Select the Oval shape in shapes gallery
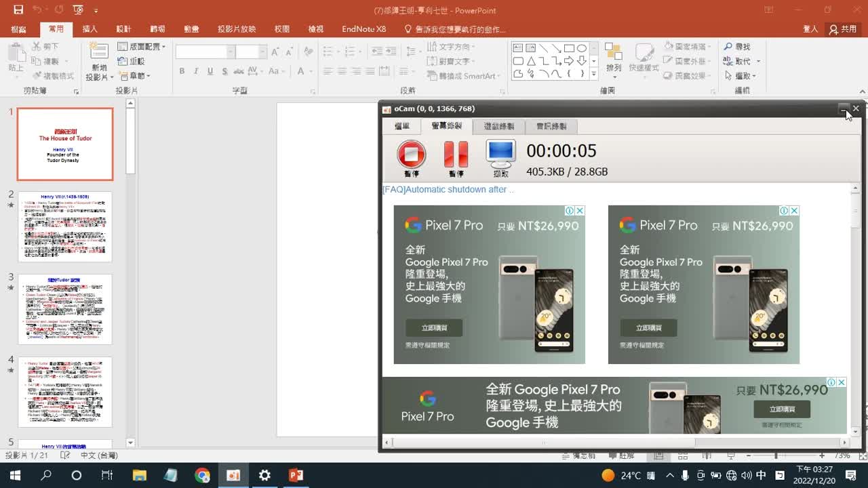 [x=582, y=48]
